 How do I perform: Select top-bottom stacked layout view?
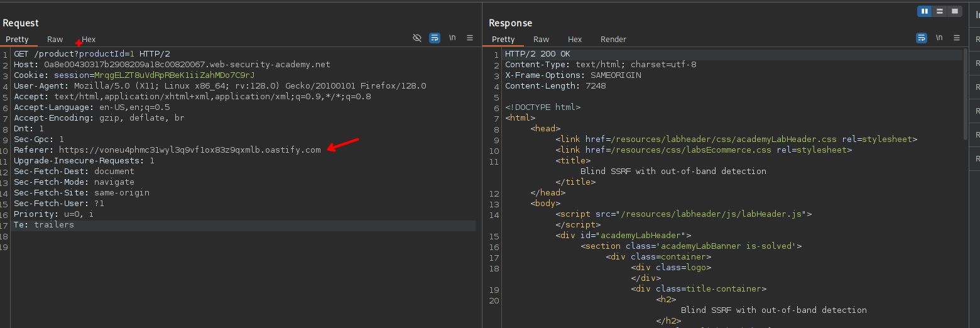coord(940,11)
